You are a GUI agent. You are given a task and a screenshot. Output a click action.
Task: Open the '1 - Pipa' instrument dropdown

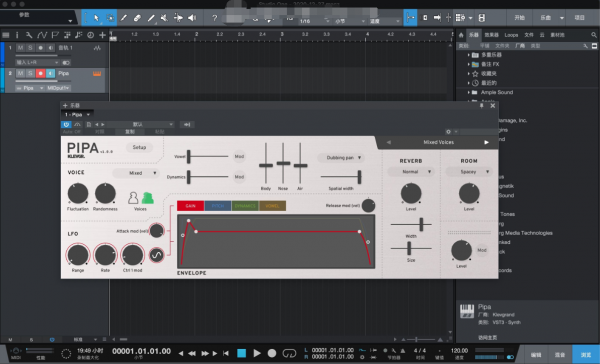click(x=77, y=114)
